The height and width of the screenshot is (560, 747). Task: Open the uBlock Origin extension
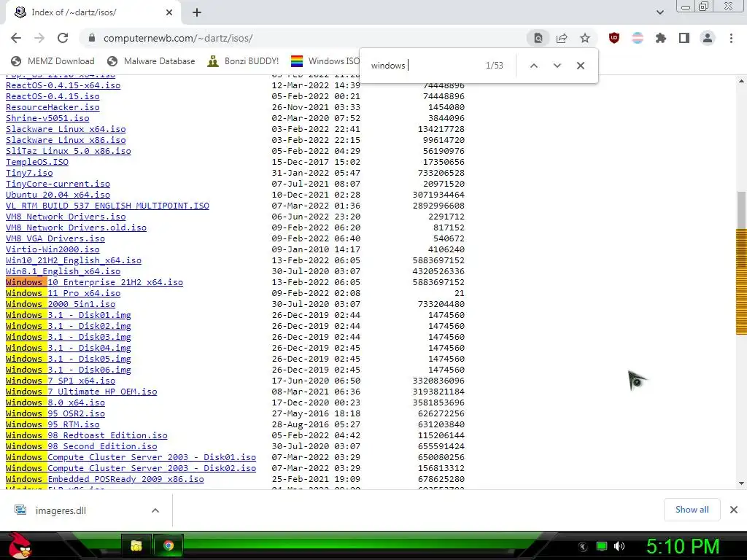coord(614,38)
